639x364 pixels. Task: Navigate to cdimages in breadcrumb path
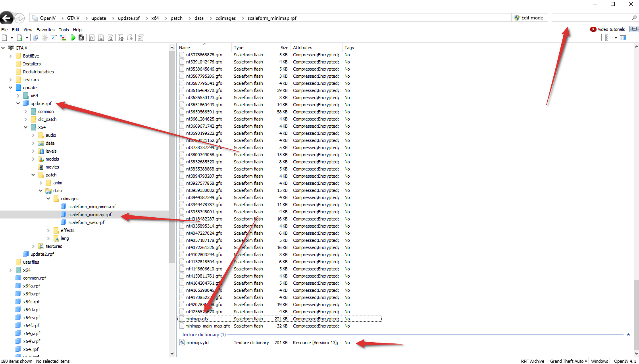pyautogui.click(x=225, y=18)
